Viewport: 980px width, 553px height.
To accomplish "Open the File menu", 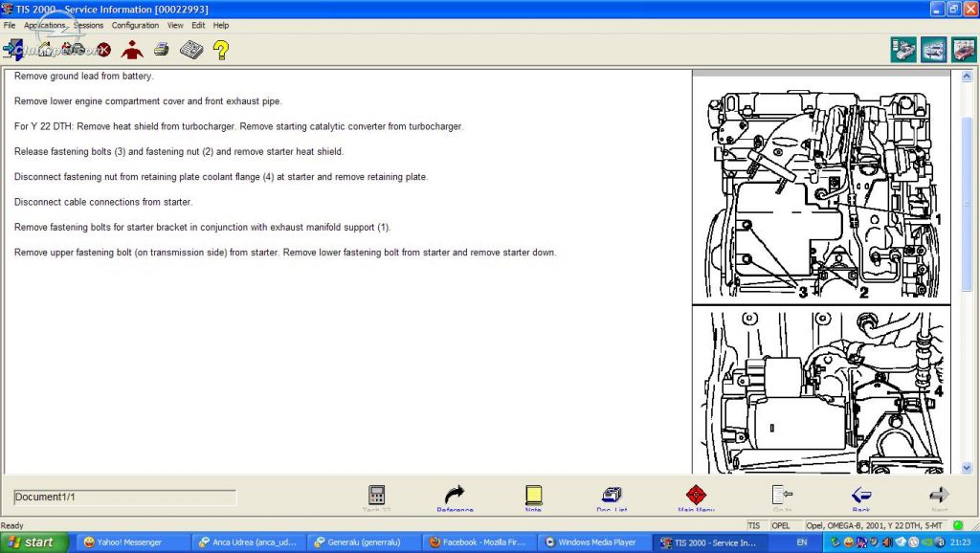I will [x=10, y=25].
